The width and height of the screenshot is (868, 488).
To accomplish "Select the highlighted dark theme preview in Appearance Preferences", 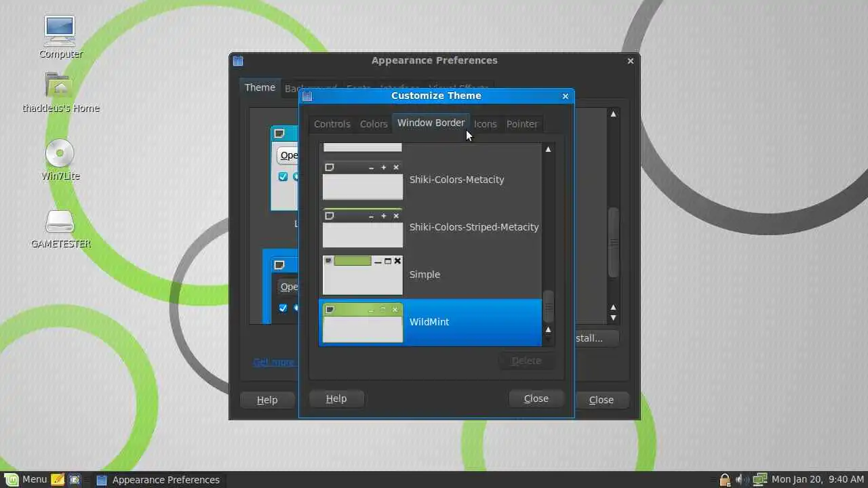I will pos(281,286).
